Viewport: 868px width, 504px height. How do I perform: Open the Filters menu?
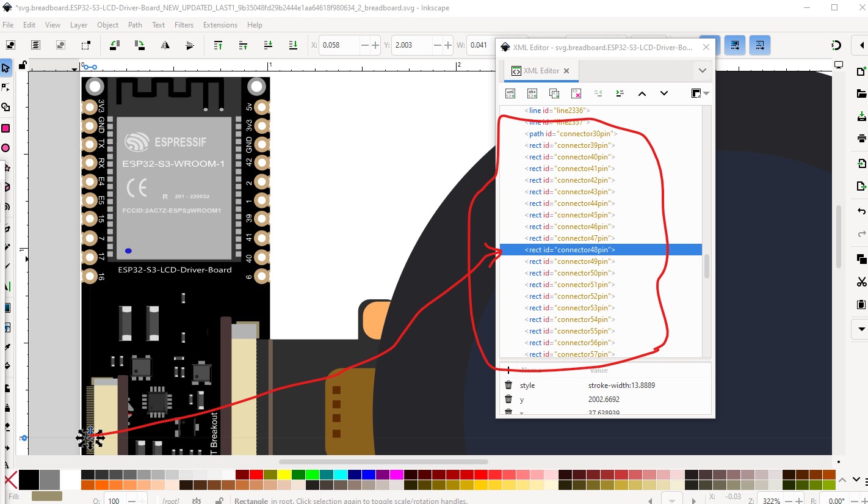pyautogui.click(x=184, y=25)
